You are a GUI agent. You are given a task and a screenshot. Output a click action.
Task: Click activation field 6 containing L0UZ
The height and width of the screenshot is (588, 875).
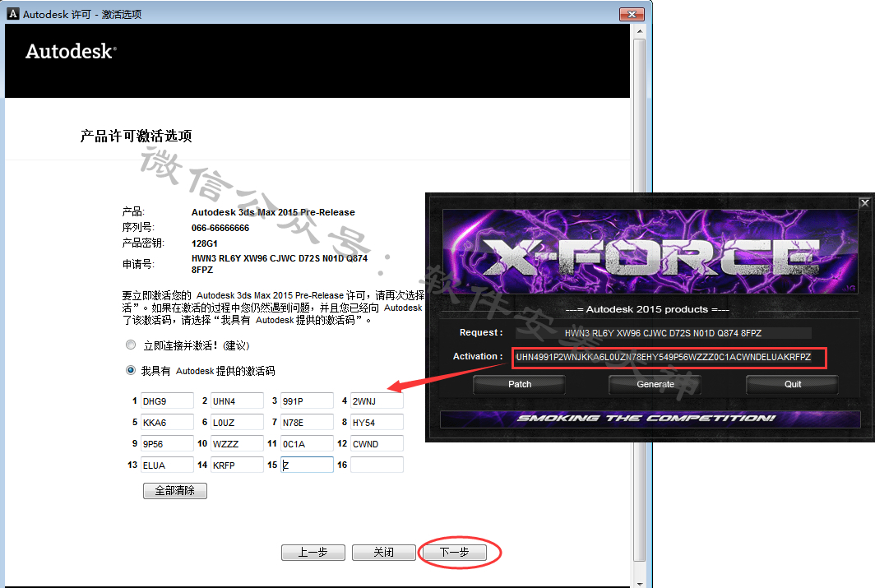coord(237,423)
